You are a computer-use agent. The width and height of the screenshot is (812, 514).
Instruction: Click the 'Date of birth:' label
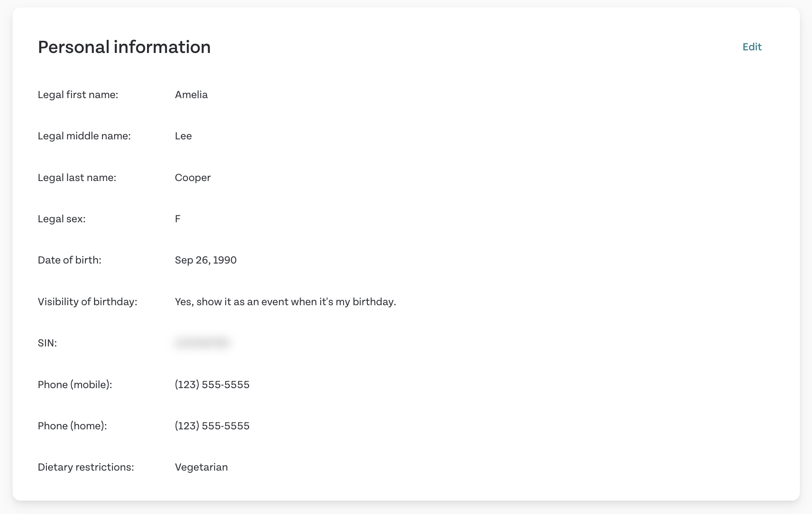coord(69,260)
